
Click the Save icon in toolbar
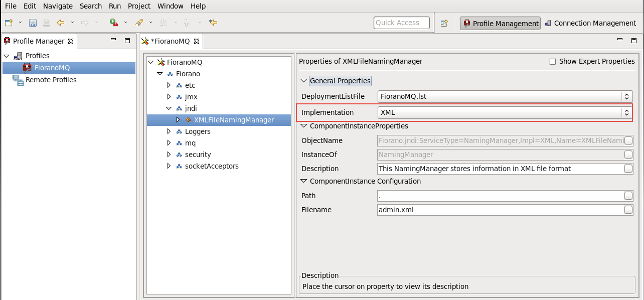point(33,23)
